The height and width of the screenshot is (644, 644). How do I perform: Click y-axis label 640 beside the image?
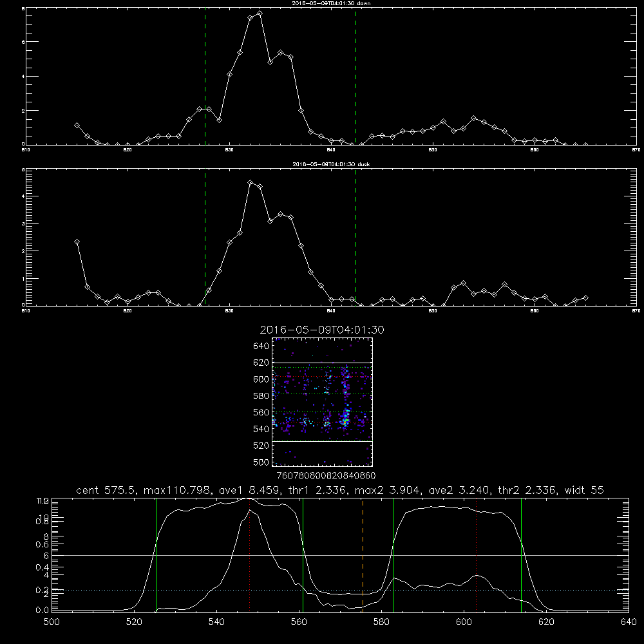261,346
